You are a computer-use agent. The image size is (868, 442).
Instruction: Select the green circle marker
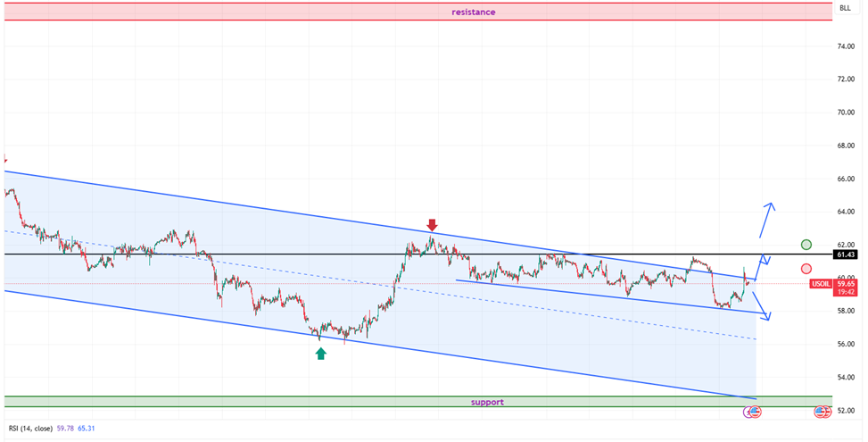tap(806, 245)
